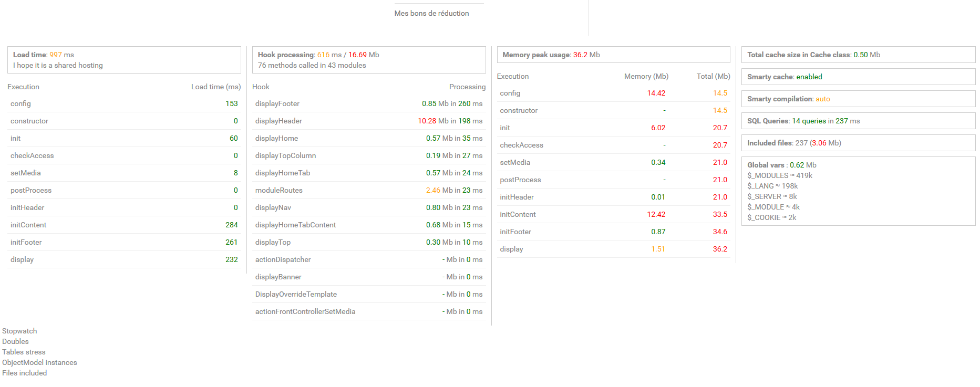This screenshot has height=387, width=980.
Task: Click the Global vars panel
Action: tap(858, 191)
